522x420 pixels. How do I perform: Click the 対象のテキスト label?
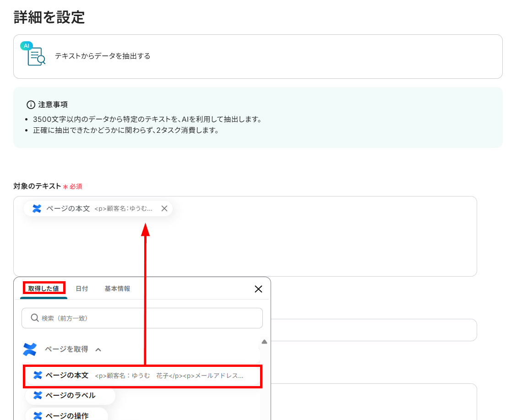click(37, 186)
